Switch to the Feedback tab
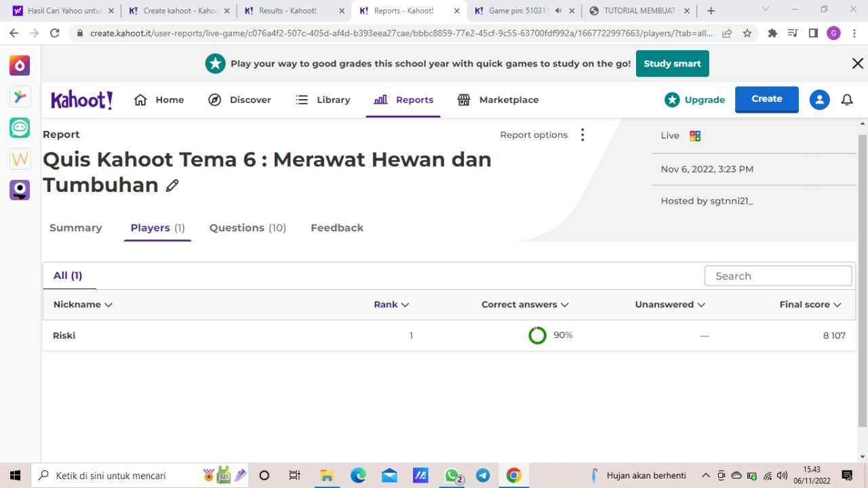This screenshot has width=868, height=488. coord(337,228)
